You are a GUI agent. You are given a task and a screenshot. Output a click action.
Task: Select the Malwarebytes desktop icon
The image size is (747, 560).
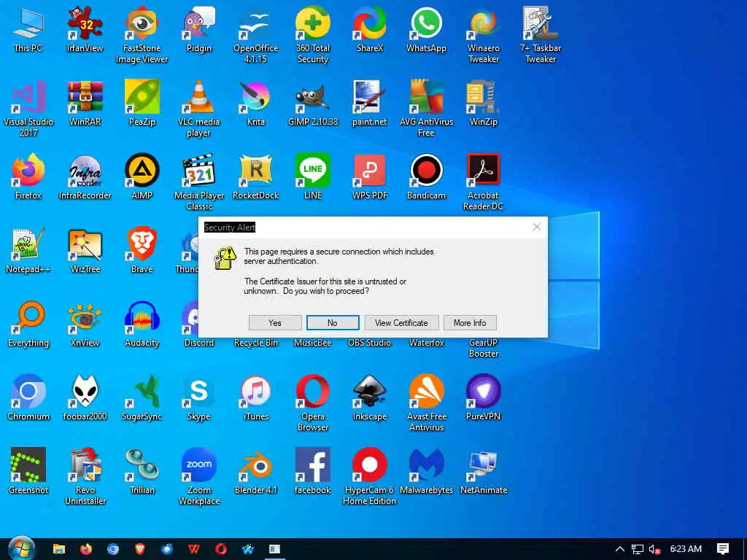tap(426, 472)
